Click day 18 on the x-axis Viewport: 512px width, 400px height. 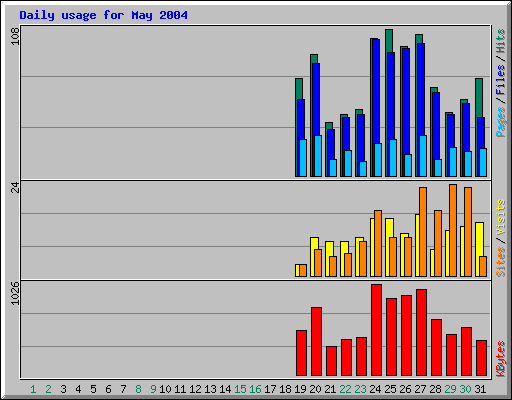(285, 389)
